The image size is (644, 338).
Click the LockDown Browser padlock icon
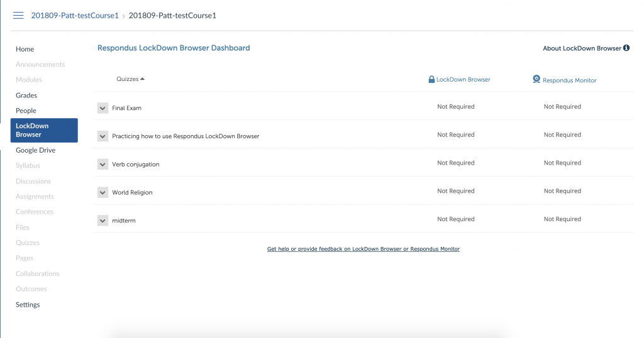click(431, 80)
